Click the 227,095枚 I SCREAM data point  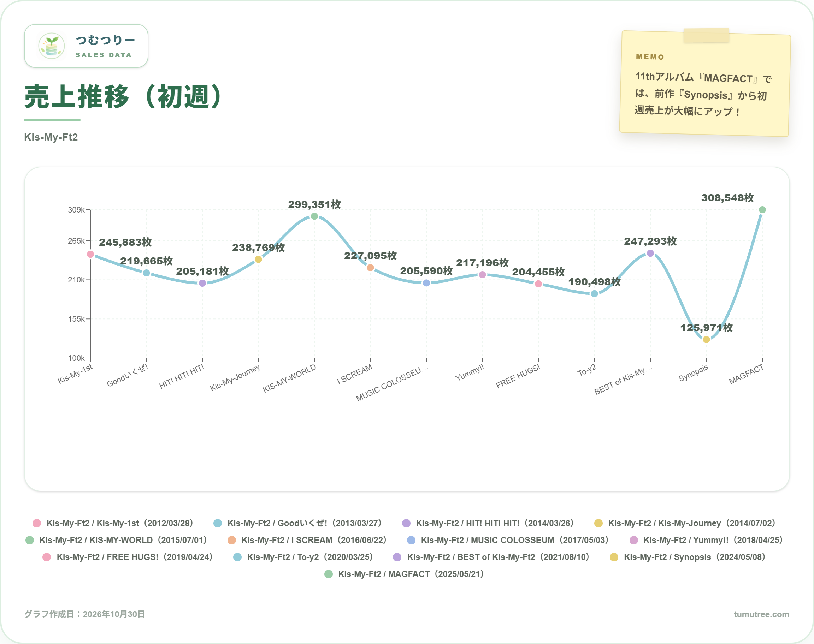tap(370, 268)
